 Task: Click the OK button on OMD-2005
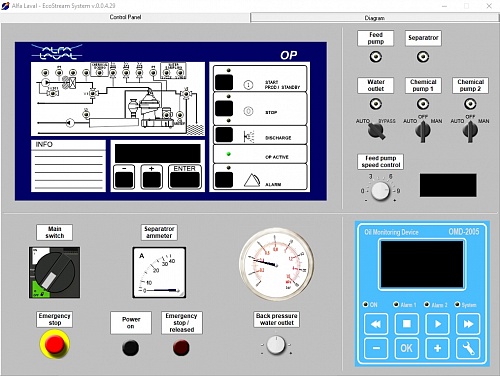pos(407,348)
